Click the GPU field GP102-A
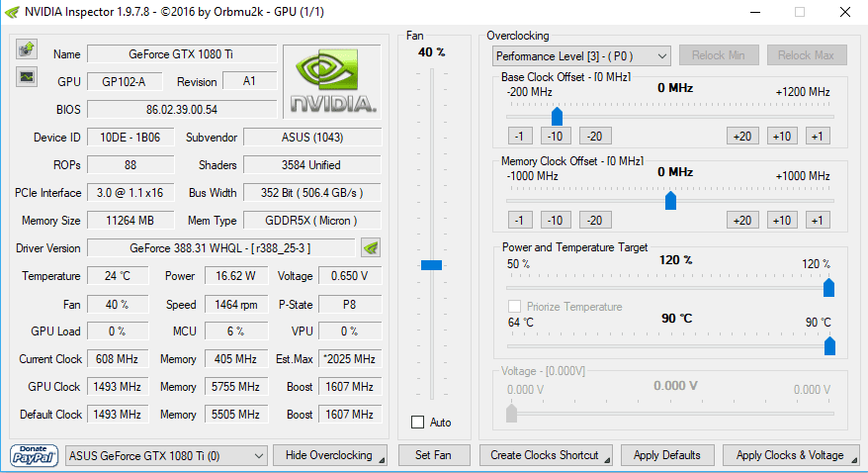The height and width of the screenshot is (473, 868). (x=125, y=81)
